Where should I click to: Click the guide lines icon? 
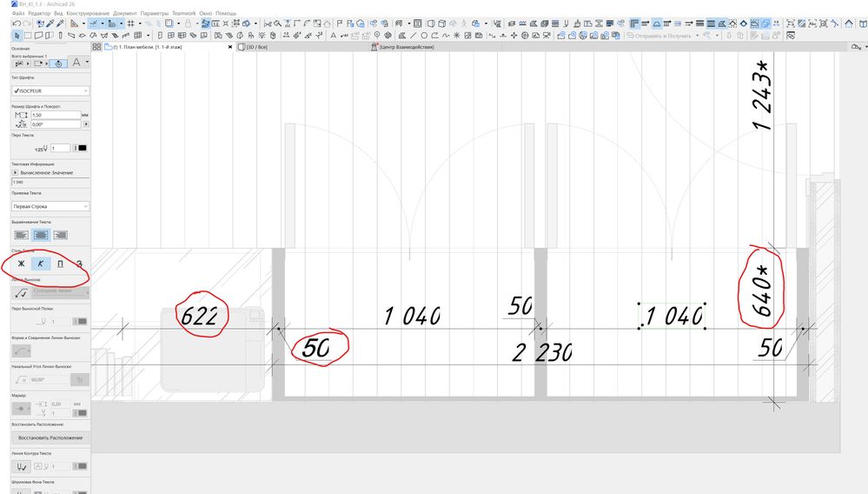coord(94,23)
